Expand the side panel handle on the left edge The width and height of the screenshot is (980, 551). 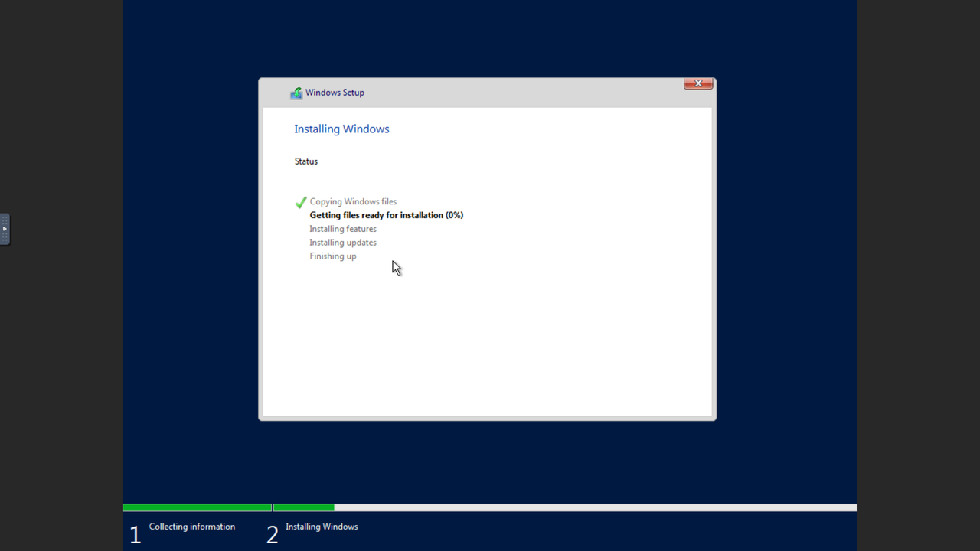coord(5,229)
